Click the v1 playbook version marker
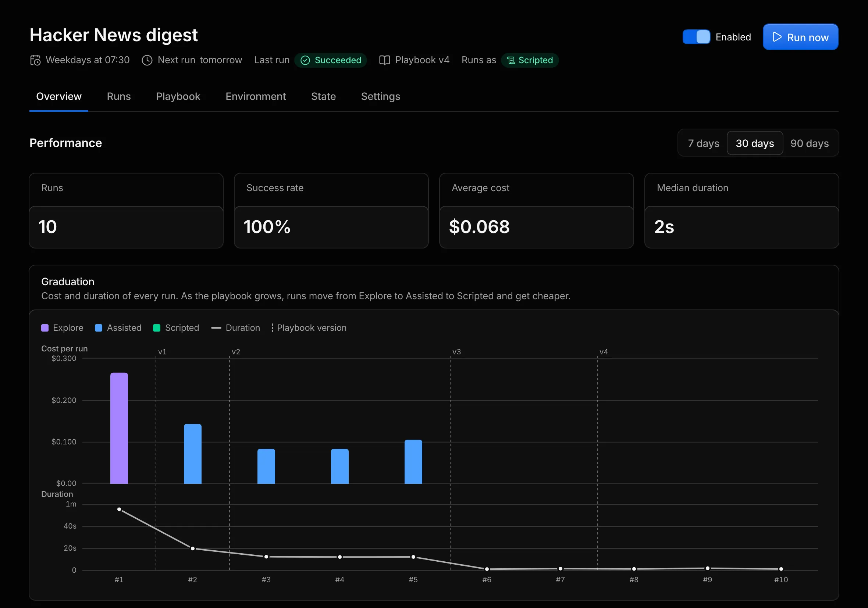868x608 pixels. (162, 352)
